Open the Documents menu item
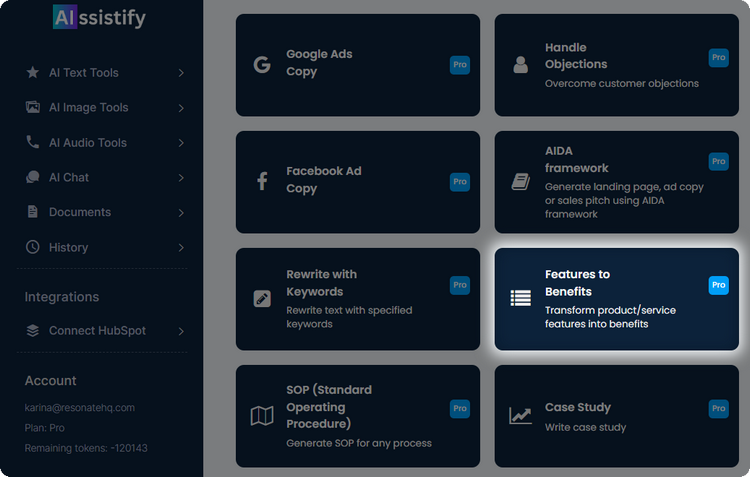The height and width of the screenshot is (477, 750). (x=79, y=212)
